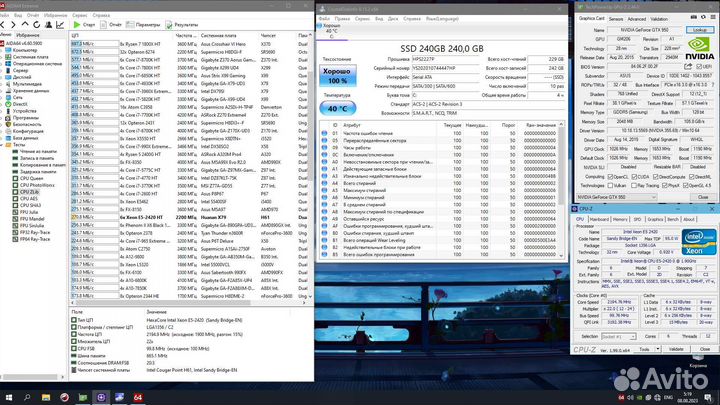Viewport: 720px width, 405px height.
Task: Refresh AIDA64 view with refresh icon
Action: click(36, 25)
